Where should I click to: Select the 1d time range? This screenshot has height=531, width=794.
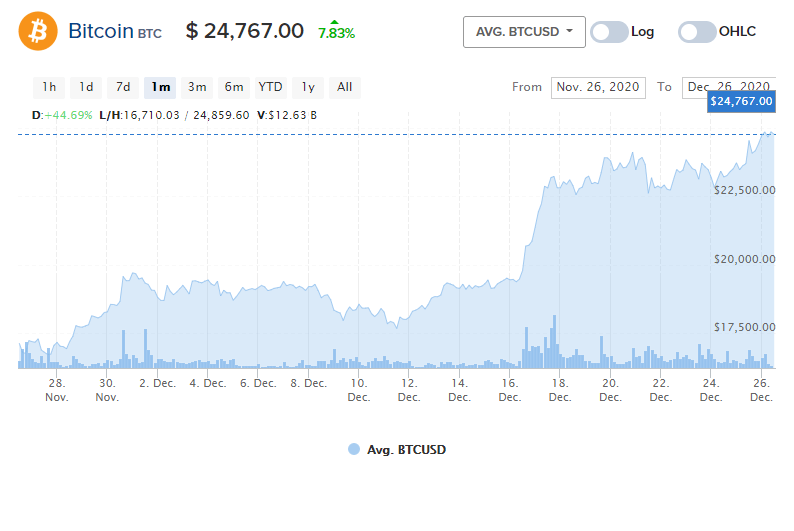point(86,88)
